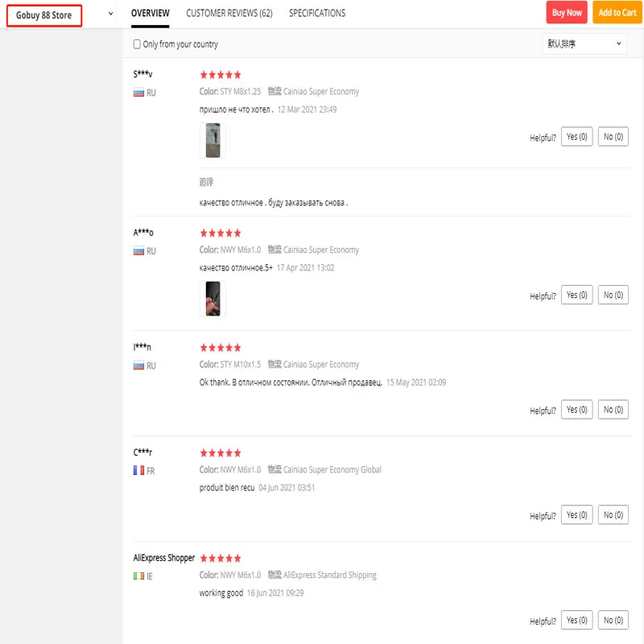This screenshot has height=644, width=644.
Task: Open the Specifications tab
Action: tap(317, 13)
